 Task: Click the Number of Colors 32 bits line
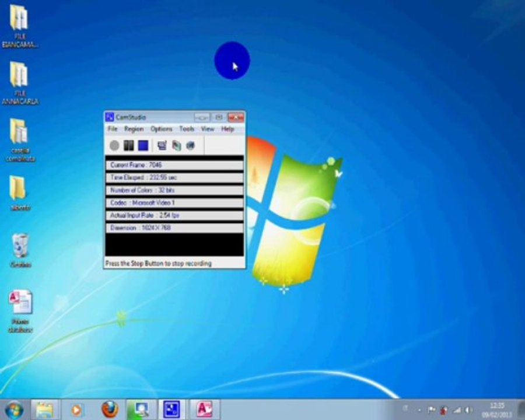pos(174,190)
